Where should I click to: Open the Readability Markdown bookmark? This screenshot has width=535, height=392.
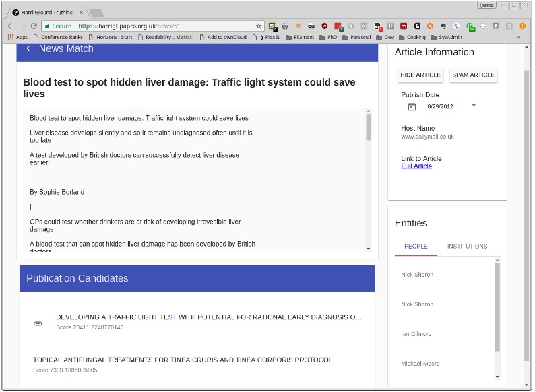(x=166, y=37)
